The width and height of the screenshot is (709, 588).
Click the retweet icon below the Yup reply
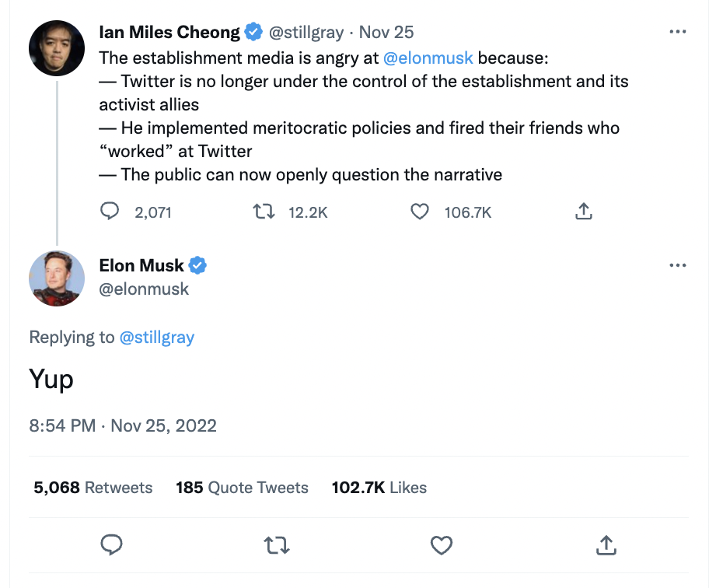pos(276,545)
